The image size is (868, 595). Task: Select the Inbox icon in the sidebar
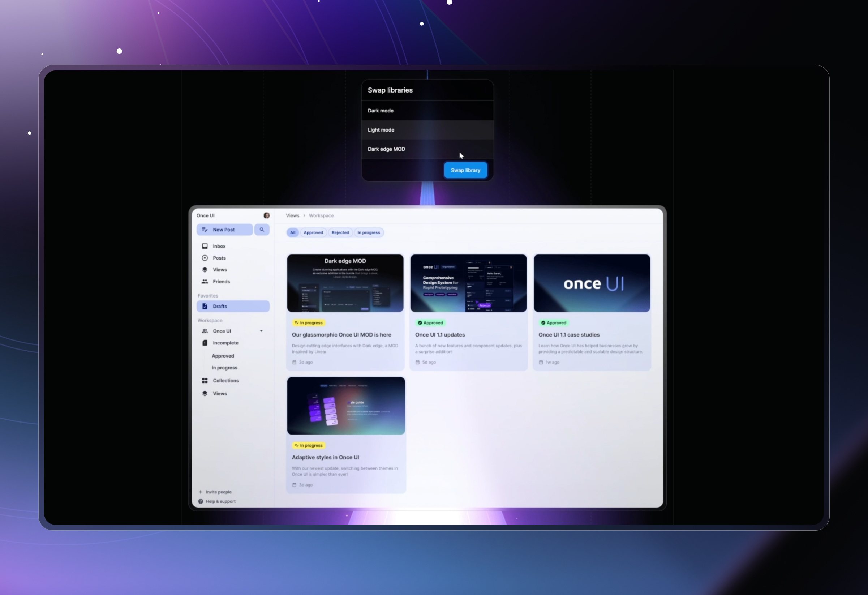[x=205, y=246]
